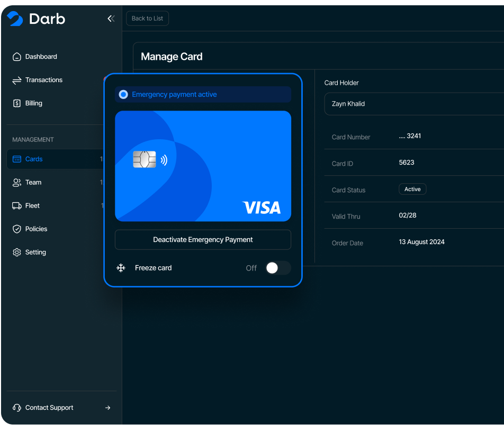Click the blue VISA card image

point(203,166)
